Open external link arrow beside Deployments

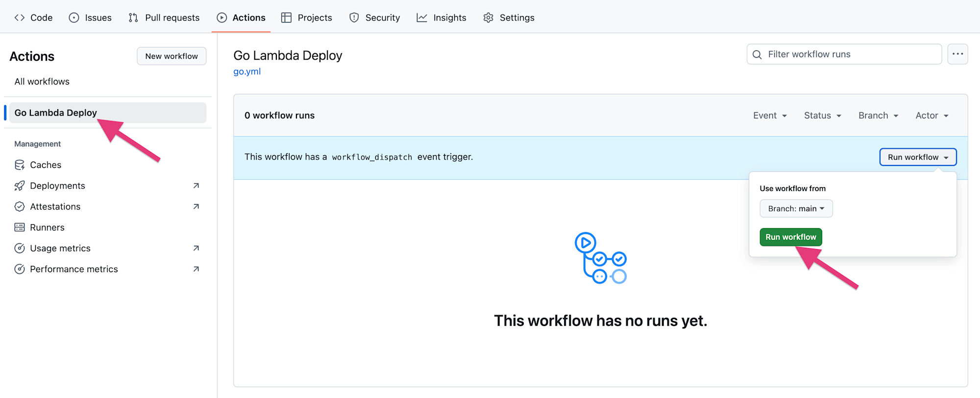(196, 186)
